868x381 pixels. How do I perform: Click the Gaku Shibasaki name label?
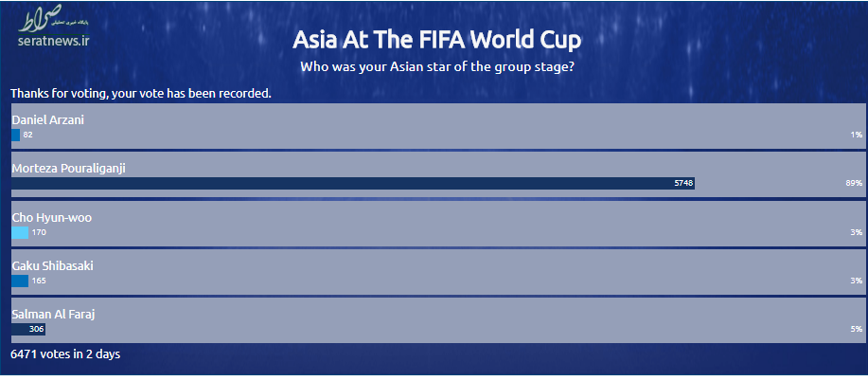[x=53, y=266]
